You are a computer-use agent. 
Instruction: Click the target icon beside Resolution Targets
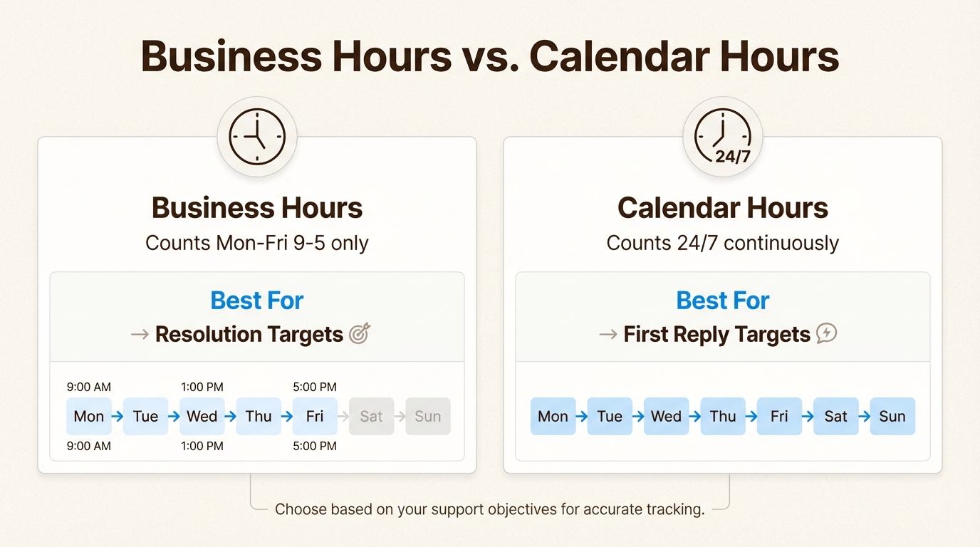coord(360,333)
